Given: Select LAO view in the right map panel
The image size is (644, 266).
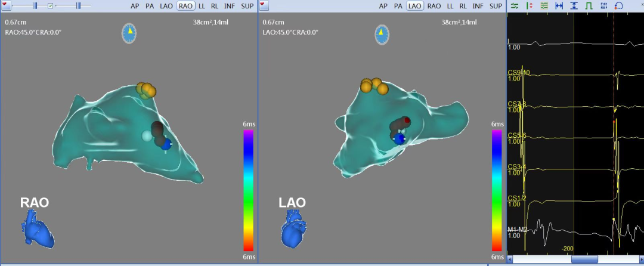Looking at the screenshot, I should (415, 6).
